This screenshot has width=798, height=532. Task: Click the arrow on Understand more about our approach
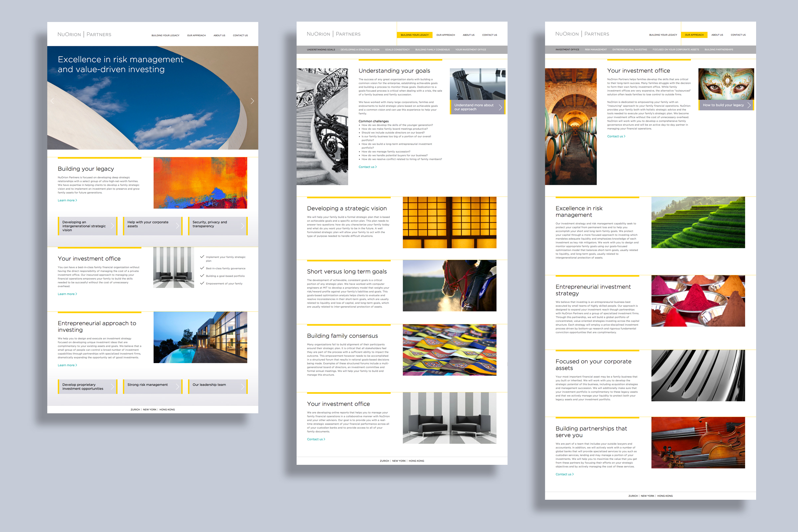(500, 107)
